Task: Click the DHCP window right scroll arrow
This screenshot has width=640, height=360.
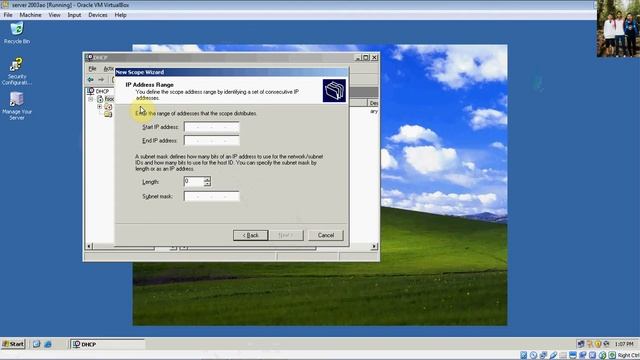Action: tap(374, 247)
